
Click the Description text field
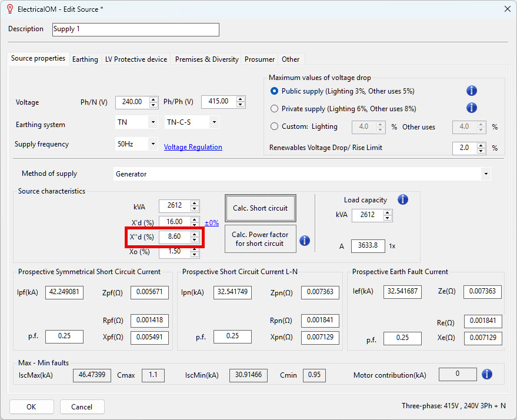pos(135,29)
